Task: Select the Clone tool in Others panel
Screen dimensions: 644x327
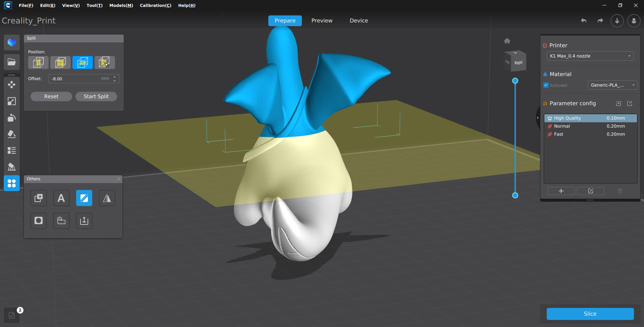Action: [39, 198]
